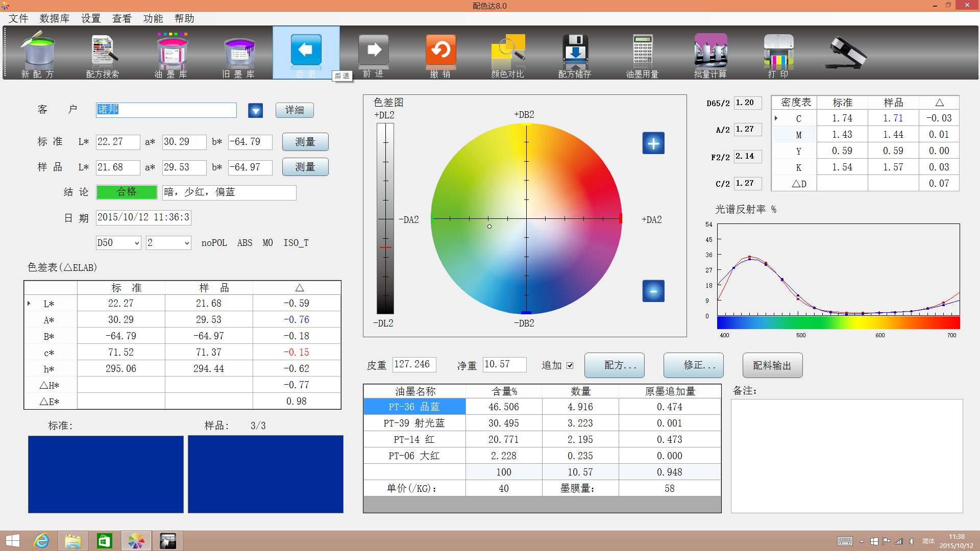Viewport: 980px width, 551px height.
Task: Toggle the 追加 checkbox
Action: tap(570, 365)
